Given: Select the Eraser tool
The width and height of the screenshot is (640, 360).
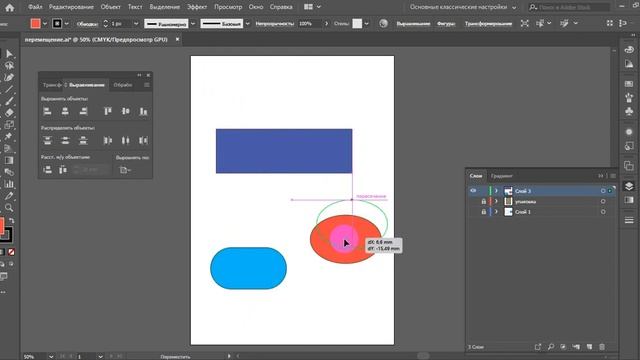Looking at the screenshot, I should pyautogui.click(x=9, y=113).
